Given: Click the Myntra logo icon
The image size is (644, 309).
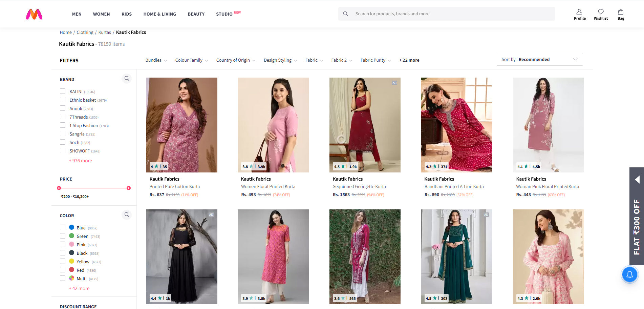Looking at the screenshot, I should (x=34, y=14).
